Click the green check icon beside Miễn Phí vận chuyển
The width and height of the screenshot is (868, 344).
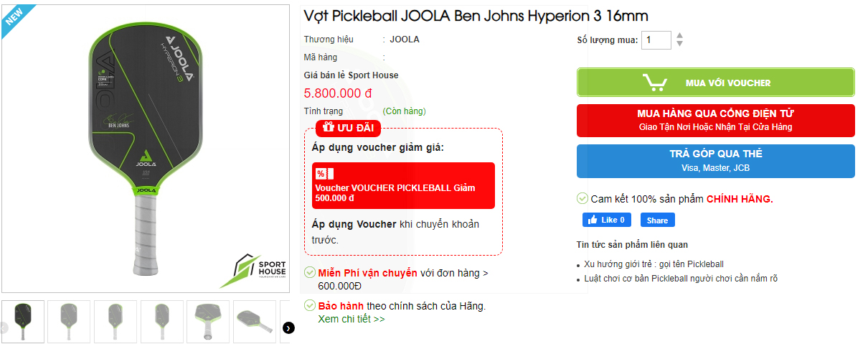310,272
